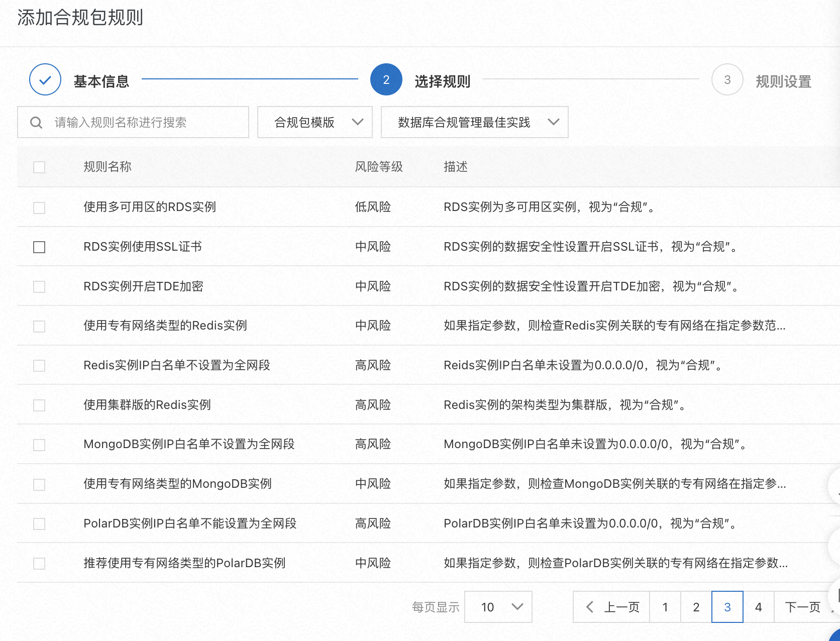Click the 规则设置 step label

point(784,81)
